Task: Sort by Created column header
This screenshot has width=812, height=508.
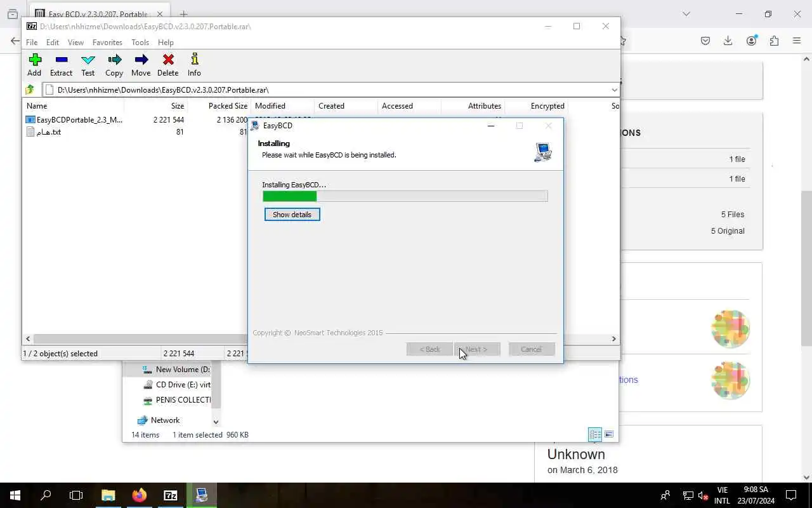Action: point(346,106)
